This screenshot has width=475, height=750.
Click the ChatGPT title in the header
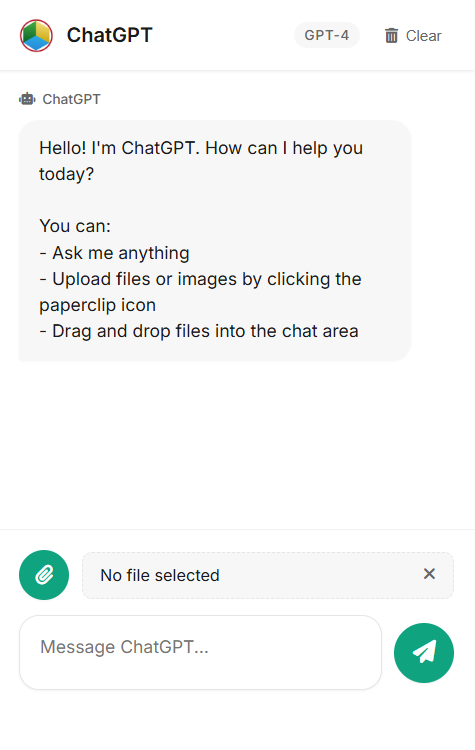(x=110, y=35)
